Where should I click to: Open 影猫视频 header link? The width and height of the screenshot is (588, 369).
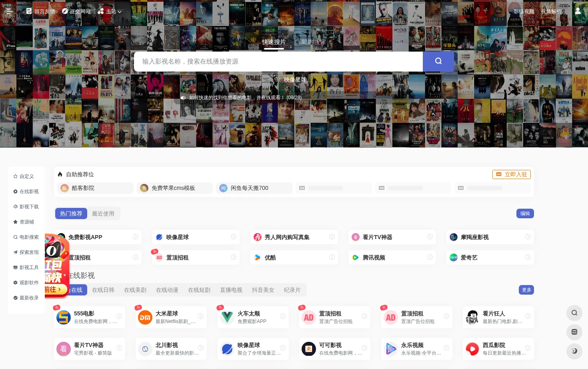click(x=524, y=12)
